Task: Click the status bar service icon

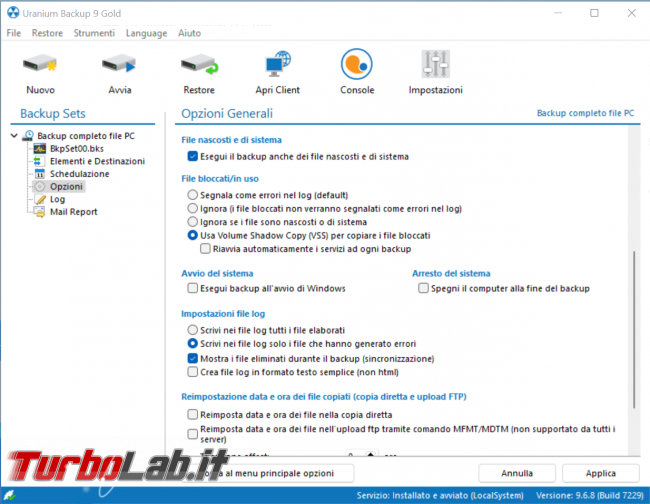Action: [x=9, y=495]
